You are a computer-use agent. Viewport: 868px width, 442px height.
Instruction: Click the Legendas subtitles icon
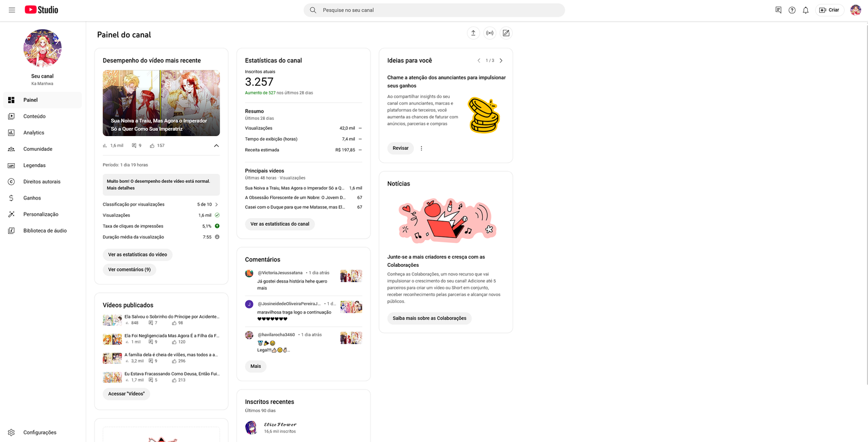click(x=11, y=165)
